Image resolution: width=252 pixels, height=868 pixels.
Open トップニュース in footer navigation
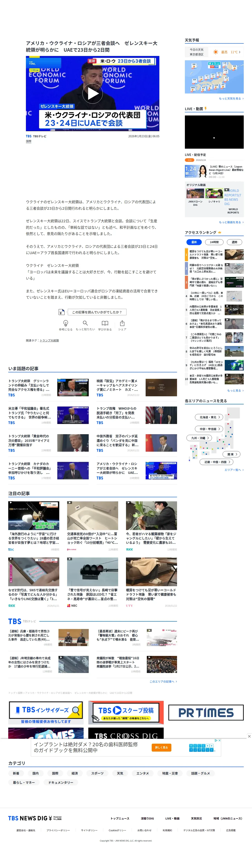point(120,818)
